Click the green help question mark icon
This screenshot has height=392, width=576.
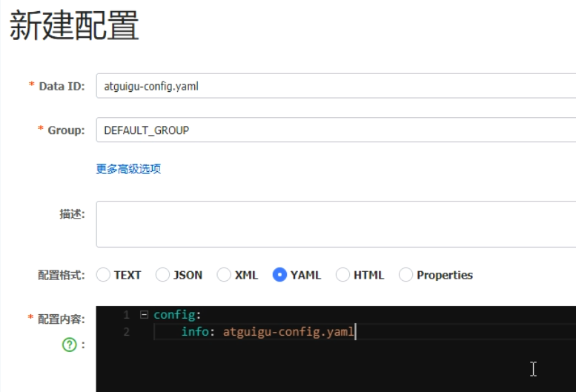(68, 345)
